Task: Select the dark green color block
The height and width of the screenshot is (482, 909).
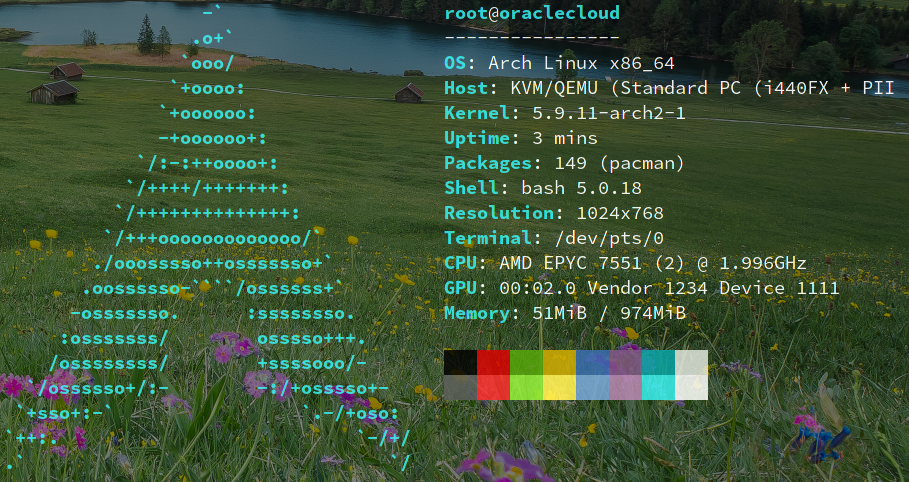Action: point(526,362)
